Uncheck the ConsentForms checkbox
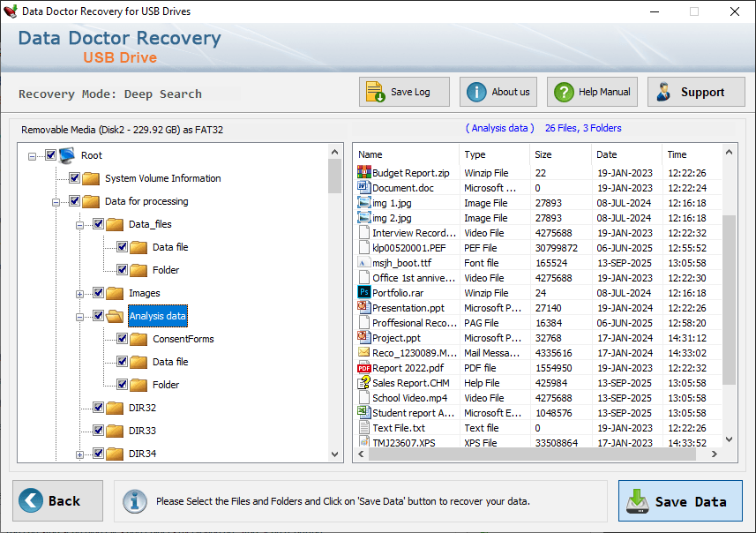 (x=122, y=339)
